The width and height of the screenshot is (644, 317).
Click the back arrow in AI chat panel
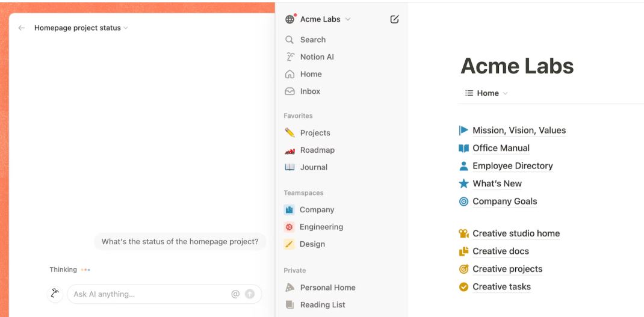(x=21, y=28)
